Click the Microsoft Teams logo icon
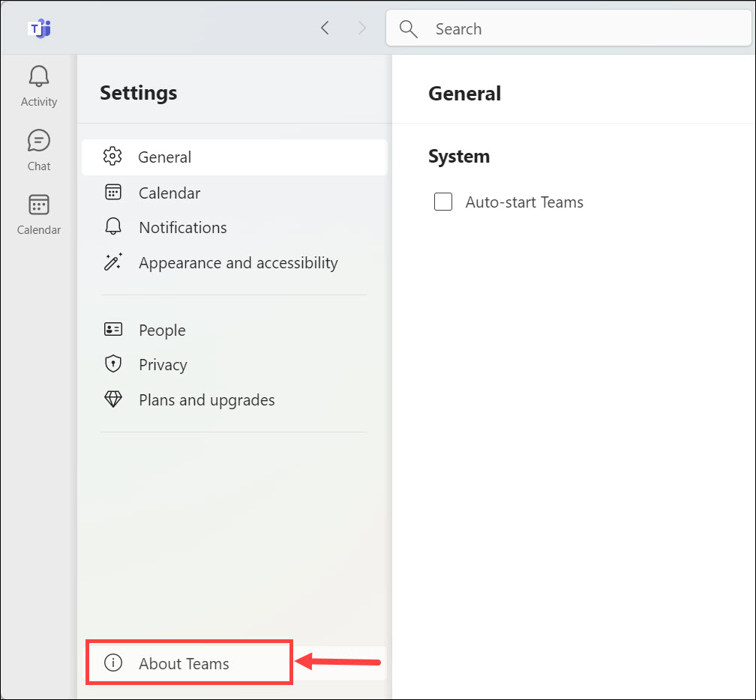Image resolution: width=756 pixels, height=700 pixels. click(39, 28)
